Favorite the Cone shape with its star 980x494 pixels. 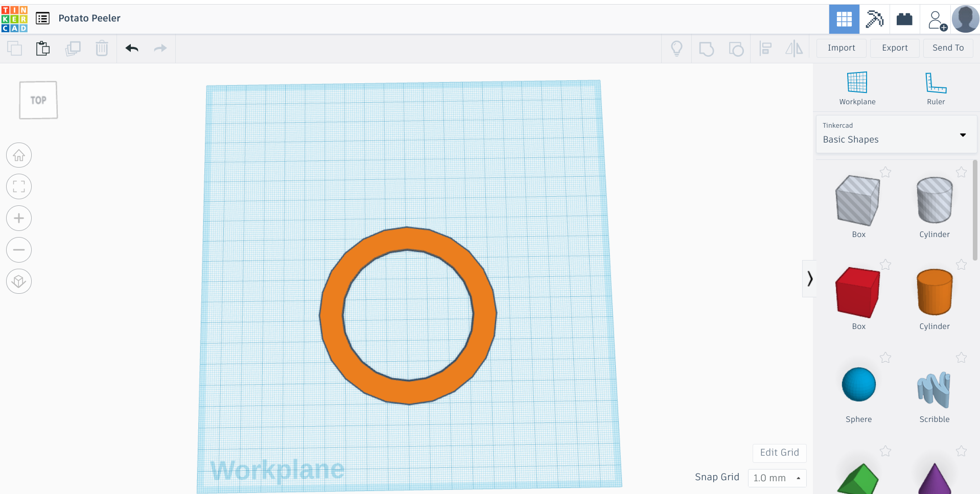pyautogui.click(x=961, y=451)
